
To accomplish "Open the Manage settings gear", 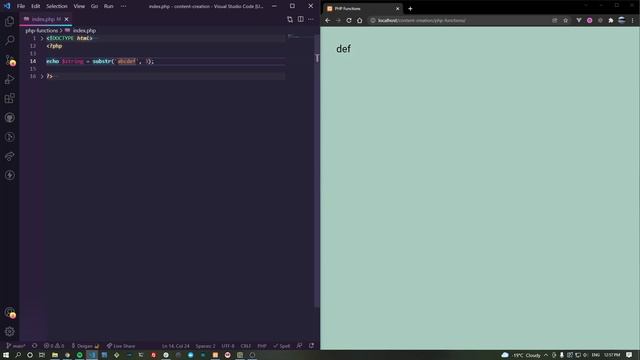I will [9, 331].
